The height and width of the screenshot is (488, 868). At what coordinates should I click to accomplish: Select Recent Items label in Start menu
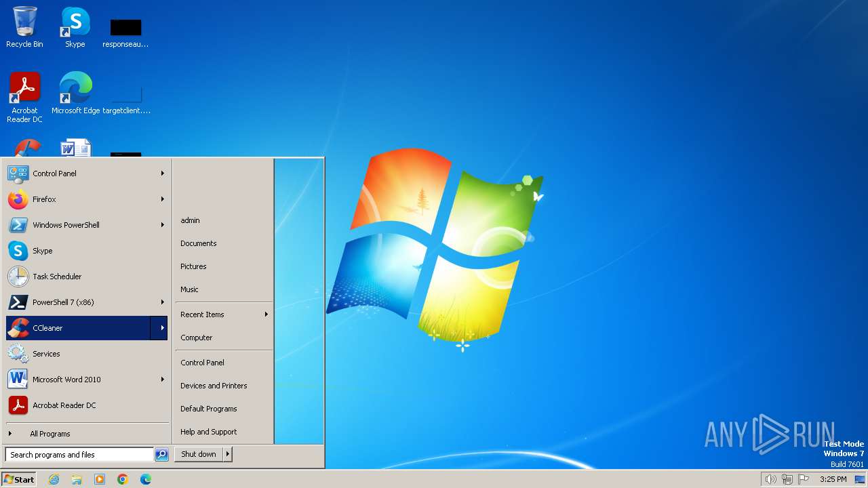coord(202,314)
